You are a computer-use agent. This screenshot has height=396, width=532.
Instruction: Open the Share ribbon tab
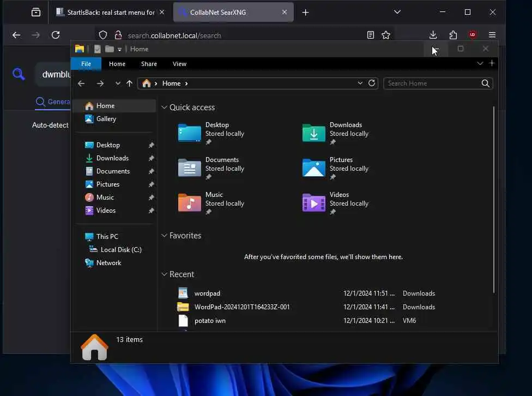click(x=149, y=64)
